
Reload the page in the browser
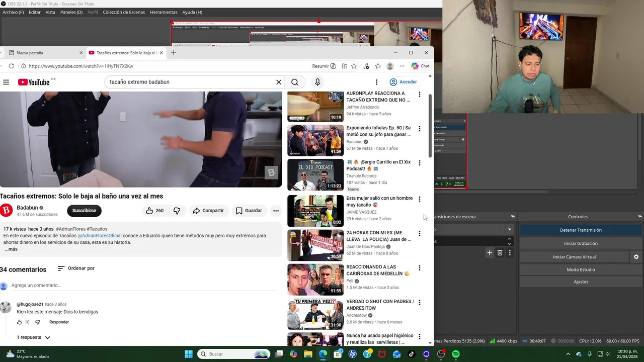tap(11, 66)
